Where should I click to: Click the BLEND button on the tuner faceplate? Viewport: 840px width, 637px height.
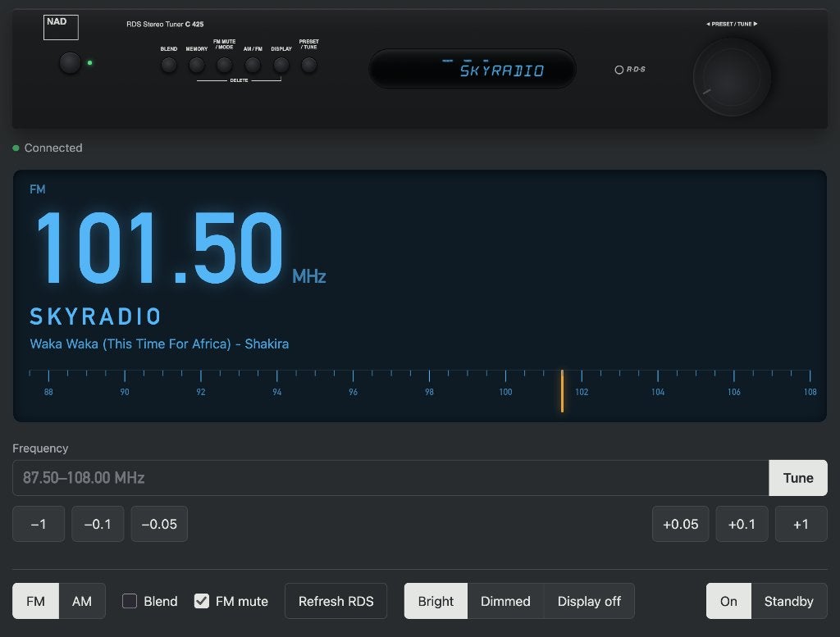point(169,66)
